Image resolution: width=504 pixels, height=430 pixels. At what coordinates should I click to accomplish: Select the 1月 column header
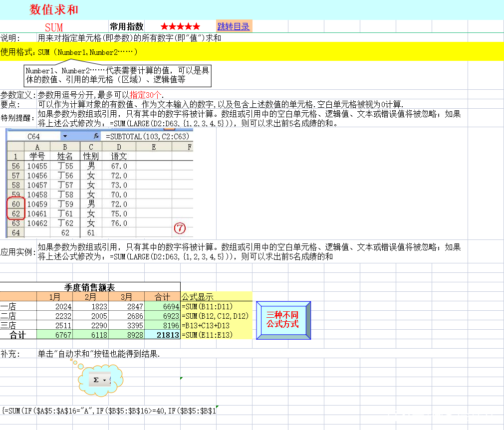pos(55,296)
